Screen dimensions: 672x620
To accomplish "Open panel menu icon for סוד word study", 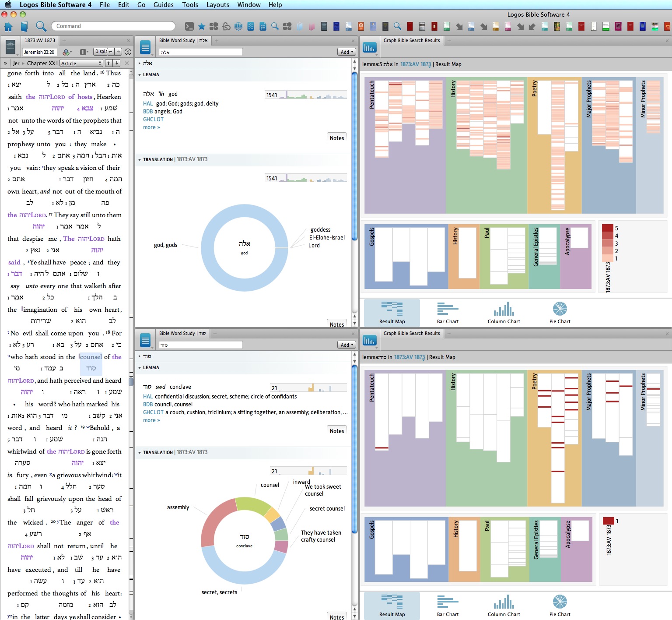I will [145, 340].
